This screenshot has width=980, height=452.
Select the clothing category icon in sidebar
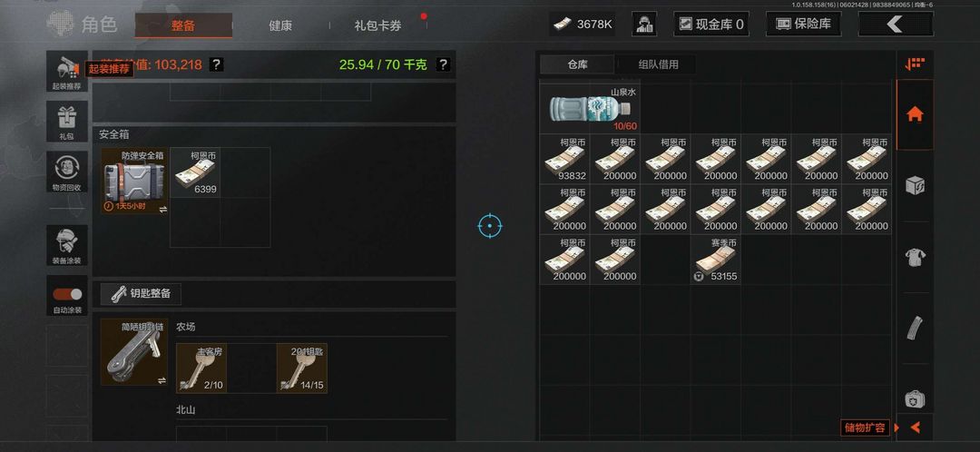[x=915, y=257]
